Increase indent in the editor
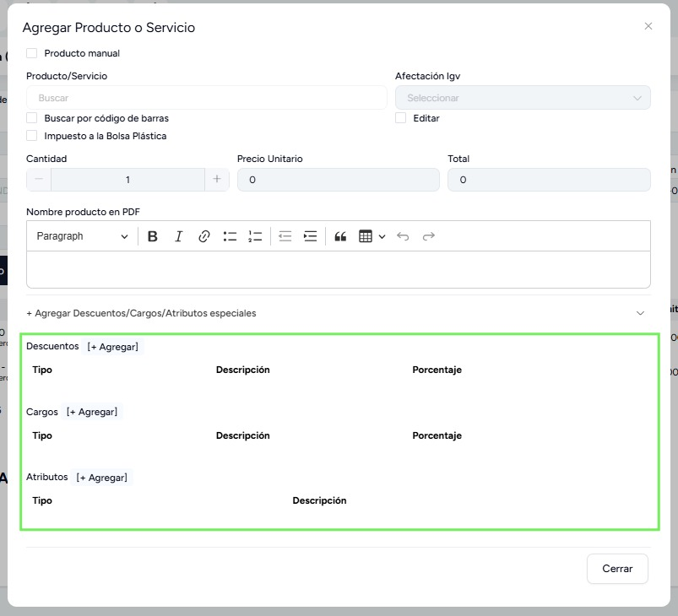Image resolution: width=678 pixels, height=616 pixels. tap(311, 236)
